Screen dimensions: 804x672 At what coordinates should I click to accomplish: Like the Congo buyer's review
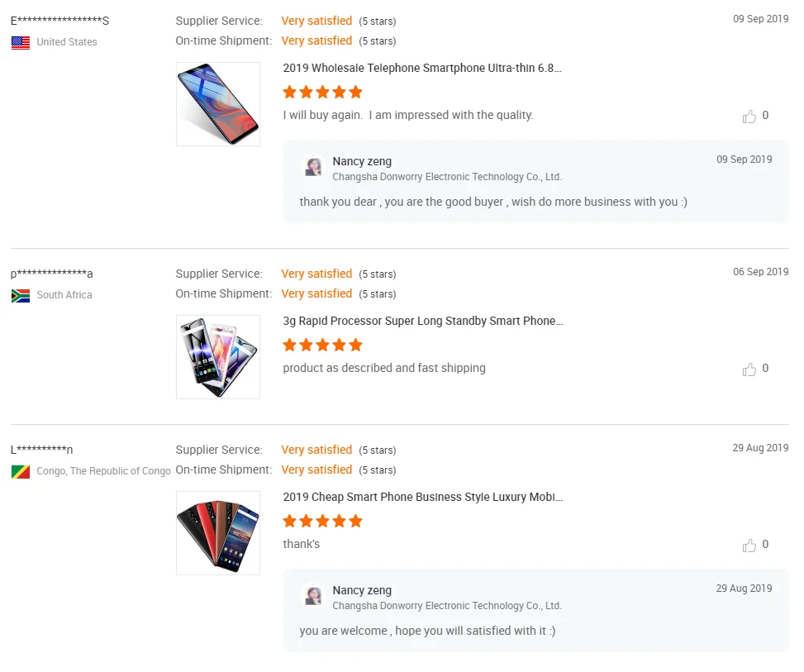(749, 546)
